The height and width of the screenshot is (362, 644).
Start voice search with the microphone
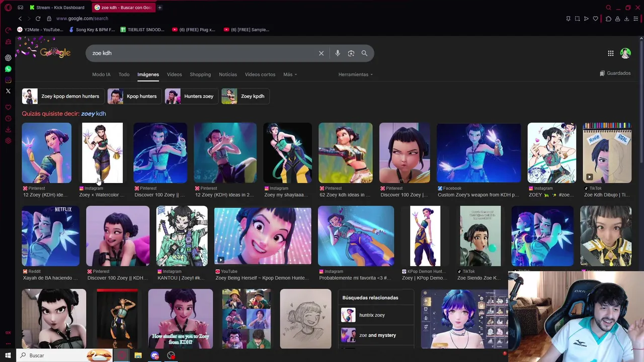338,53
